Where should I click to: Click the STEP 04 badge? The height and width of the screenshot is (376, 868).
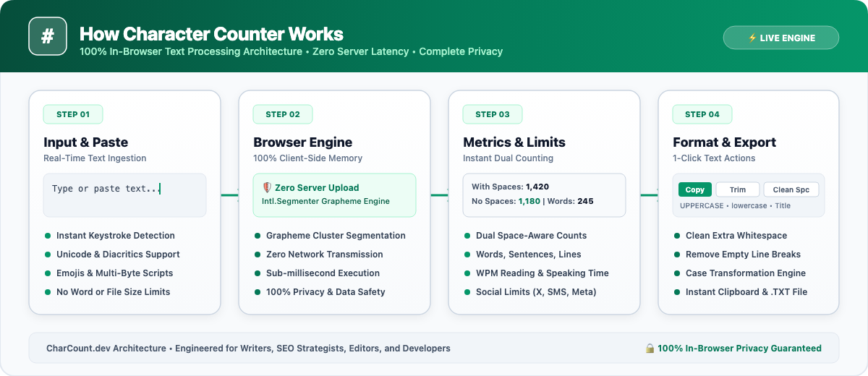702,114
